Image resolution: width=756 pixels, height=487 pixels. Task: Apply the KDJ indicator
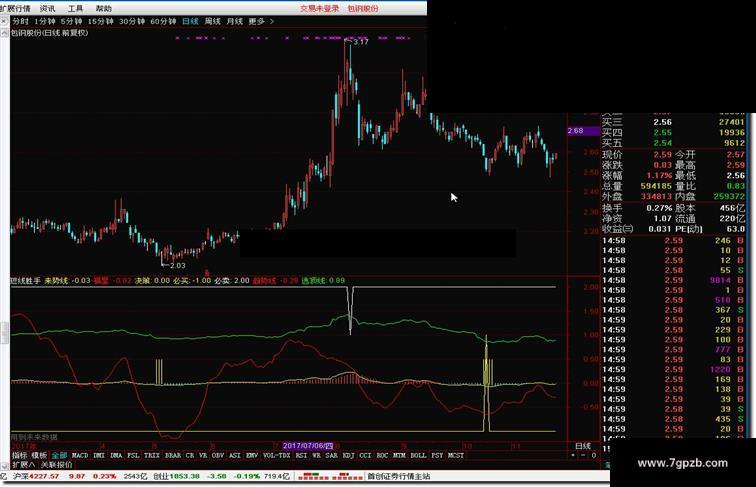pos(348,455)
